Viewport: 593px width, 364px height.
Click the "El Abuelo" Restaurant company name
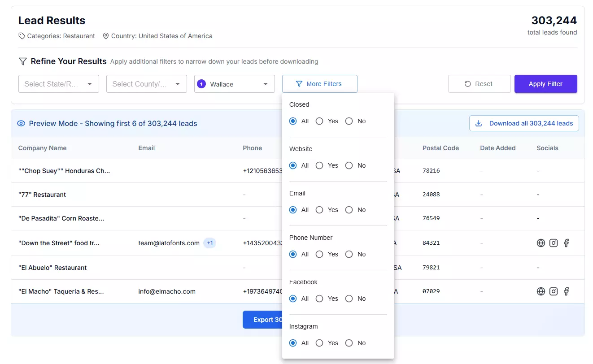[52, 268]
